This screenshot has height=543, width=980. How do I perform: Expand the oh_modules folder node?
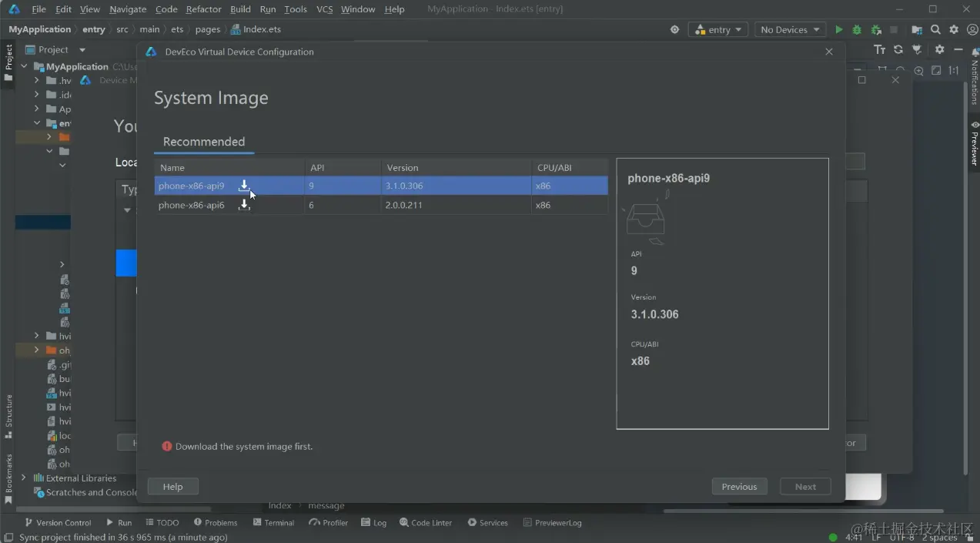pyautogui.click(x=36, y=350)
